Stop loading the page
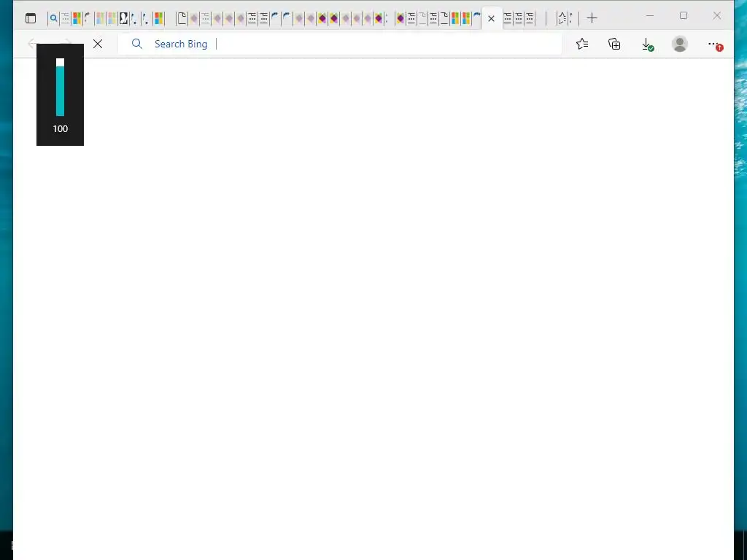 click(x=98, y=44)
